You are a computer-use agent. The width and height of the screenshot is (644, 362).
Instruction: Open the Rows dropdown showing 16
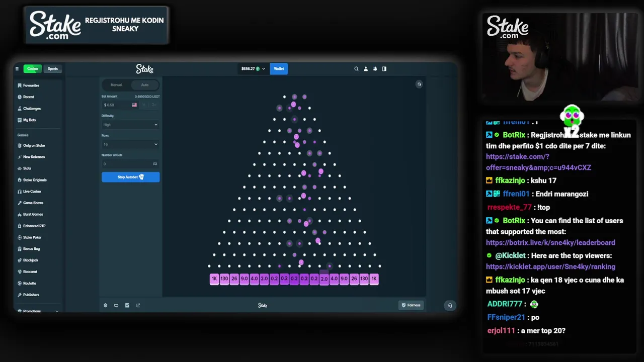tap(130, 144)
